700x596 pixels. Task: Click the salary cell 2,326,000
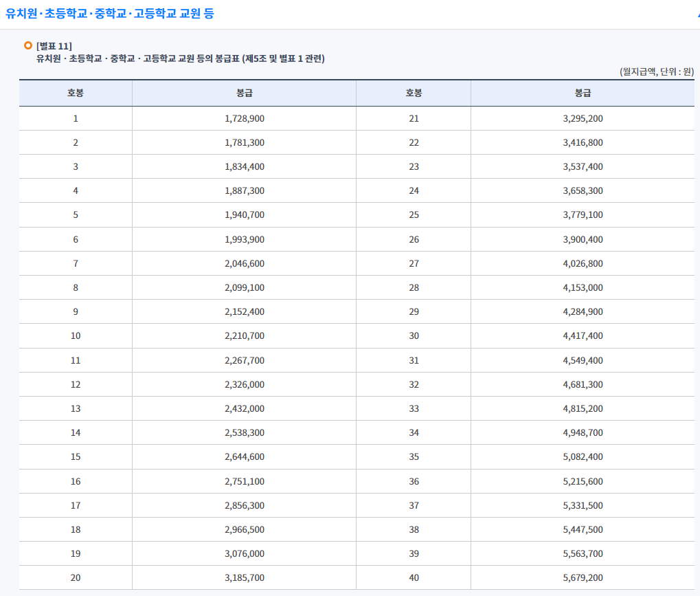[244, 385]
